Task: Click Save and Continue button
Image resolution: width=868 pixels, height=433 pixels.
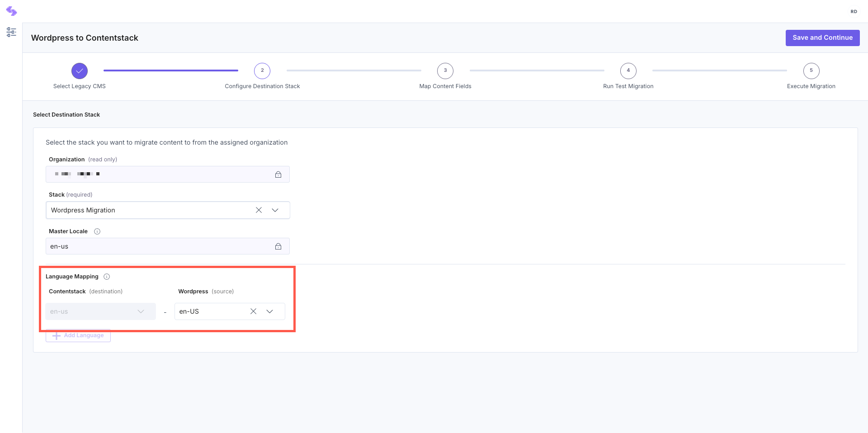Action: pyautogui.click(x=822, y=38)
